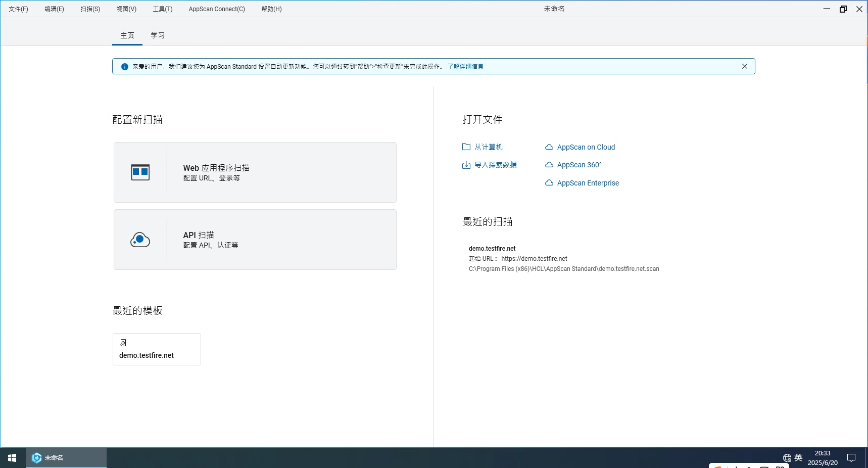Image resolution: width=868 pixels, height=468 pixels.
Task: Click the demo.testfire.net.scan file path
Action: point(564,269)
